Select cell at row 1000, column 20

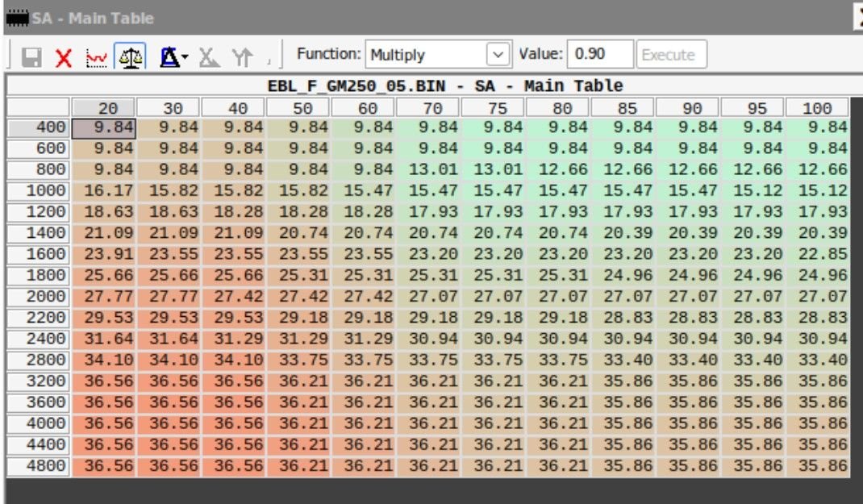pyautogui.click(x=103, y=191)
